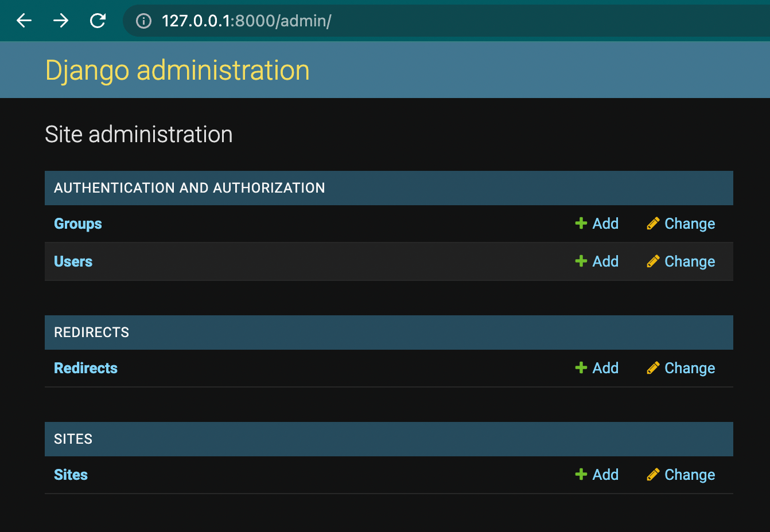Viewport: 770px width, 532px height.
Task: Go back with the browser back arrow
Action: point(24,21)
